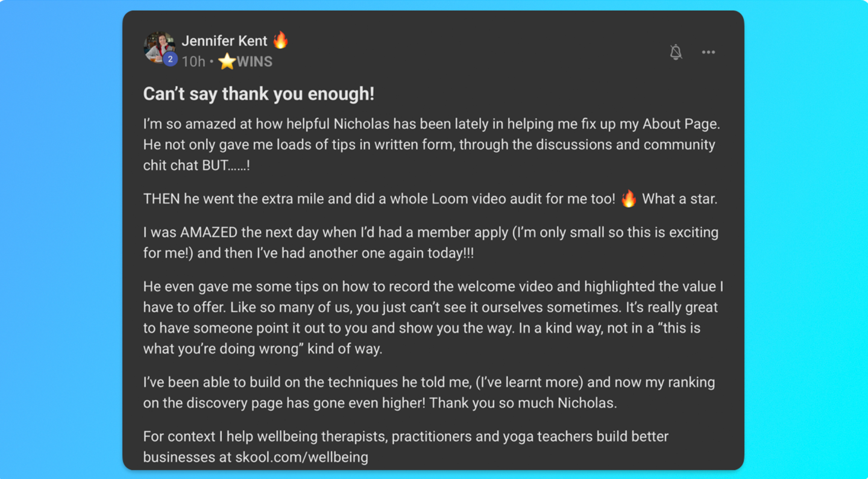This screenshot has height=479, width=868.
Task: Toggle the post notification bell
Action: pos(676,52)
